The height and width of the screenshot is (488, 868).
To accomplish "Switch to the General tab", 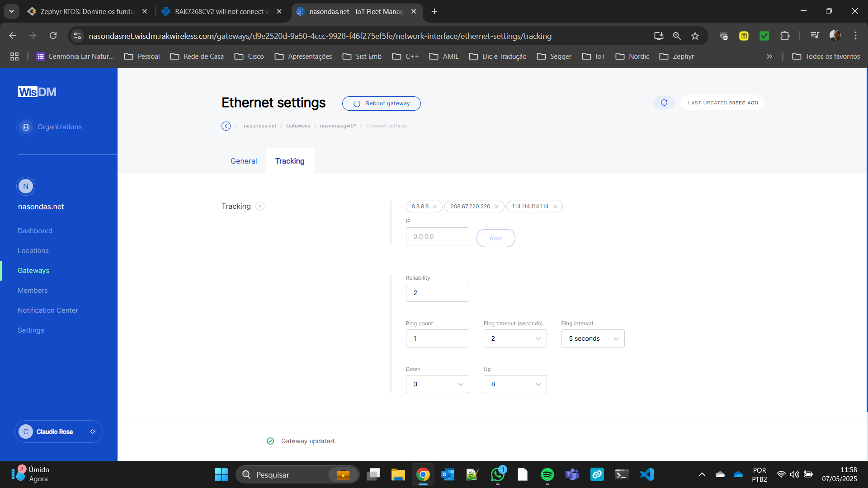I will pos(244,161).
